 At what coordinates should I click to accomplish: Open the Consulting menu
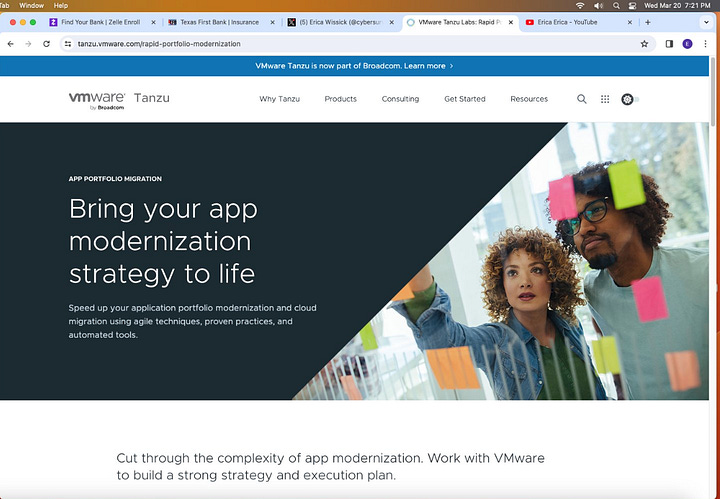point(400,99)
